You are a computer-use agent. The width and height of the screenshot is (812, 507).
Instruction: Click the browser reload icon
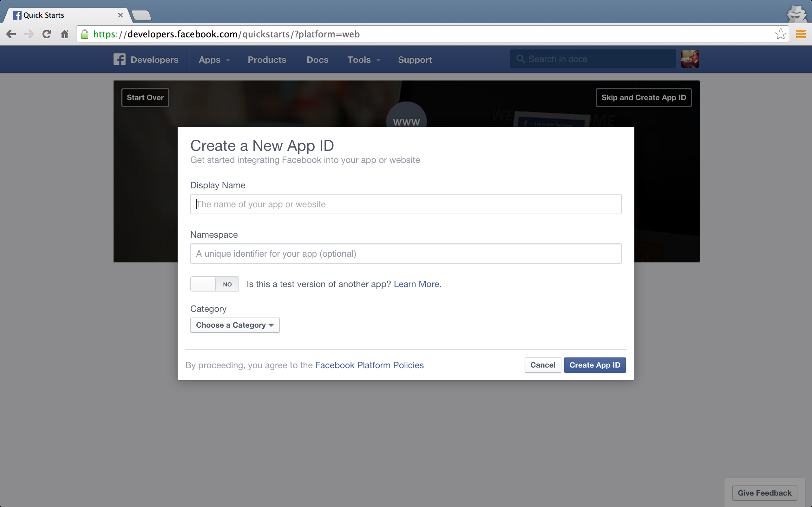tap(47, 34)
